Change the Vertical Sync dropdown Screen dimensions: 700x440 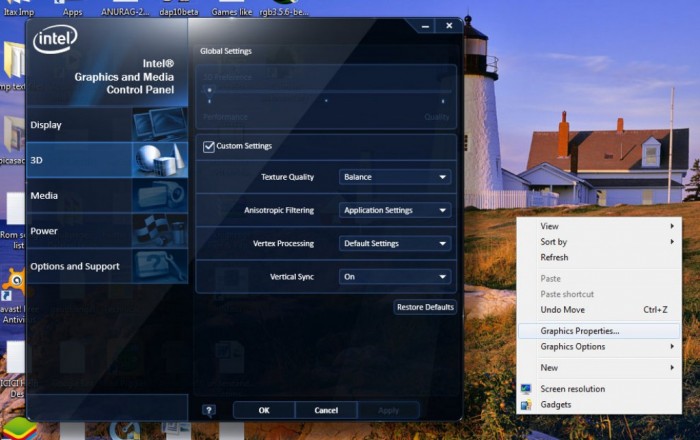tap(395, 277)
